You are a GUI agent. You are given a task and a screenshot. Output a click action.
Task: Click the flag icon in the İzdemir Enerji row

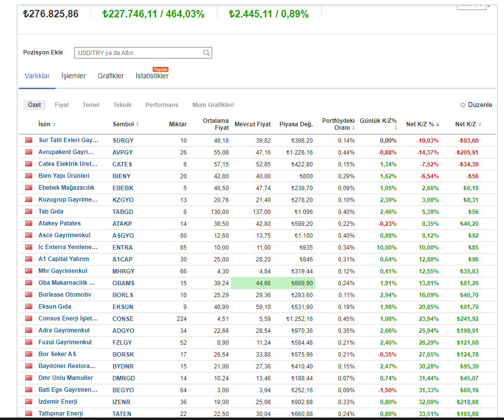click(x=29, y=402)
